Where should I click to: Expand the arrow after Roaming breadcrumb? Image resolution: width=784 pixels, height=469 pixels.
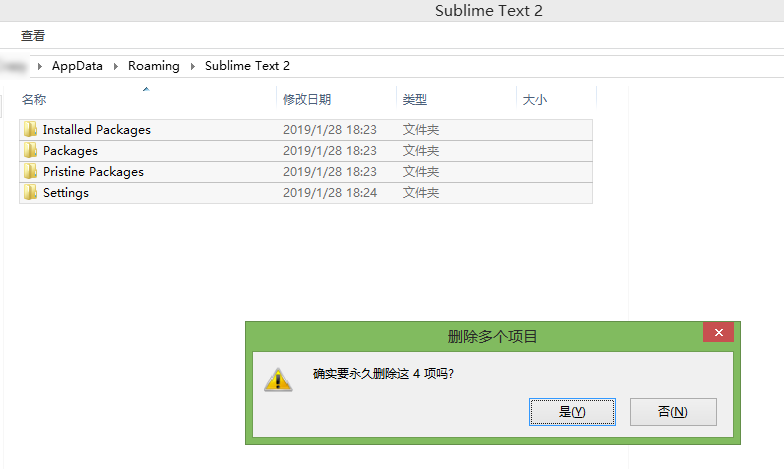(x=192, y=66)
